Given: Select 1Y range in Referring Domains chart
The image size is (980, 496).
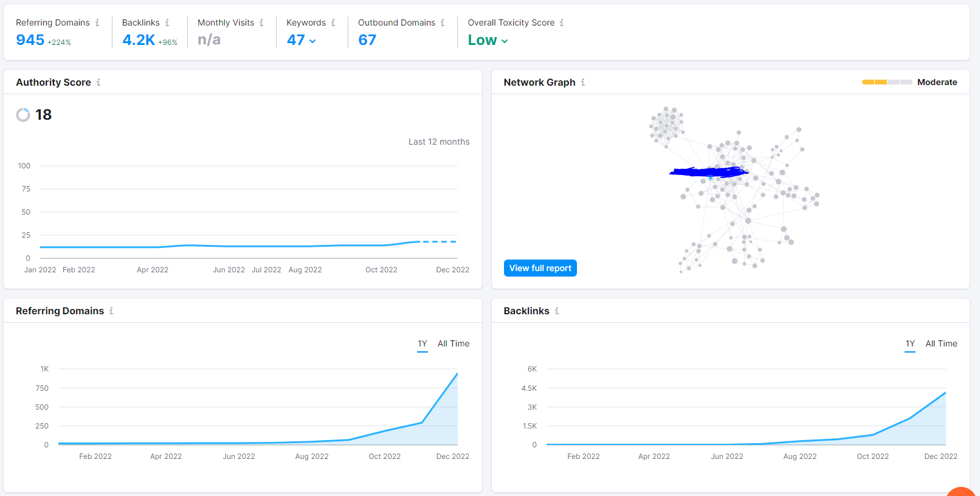Looking at the screenshot, I should pyautogui.click(x=423, y=344).
